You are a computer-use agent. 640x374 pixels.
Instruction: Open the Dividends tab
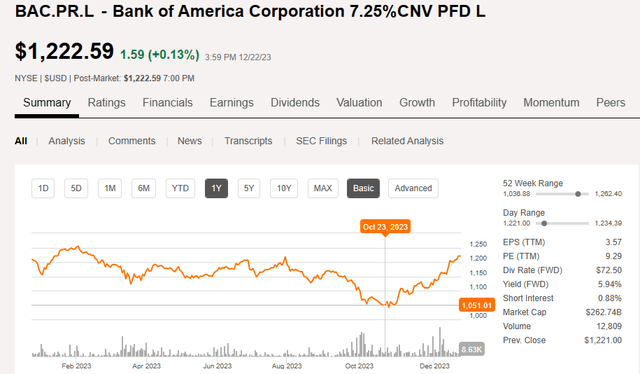point(295,102)
